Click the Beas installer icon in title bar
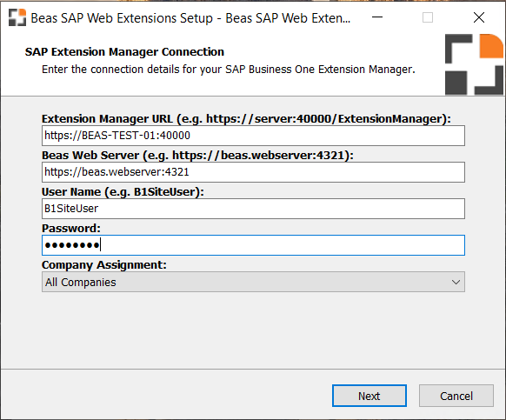Screen dimensions: 506x420 tap(17, 17)
